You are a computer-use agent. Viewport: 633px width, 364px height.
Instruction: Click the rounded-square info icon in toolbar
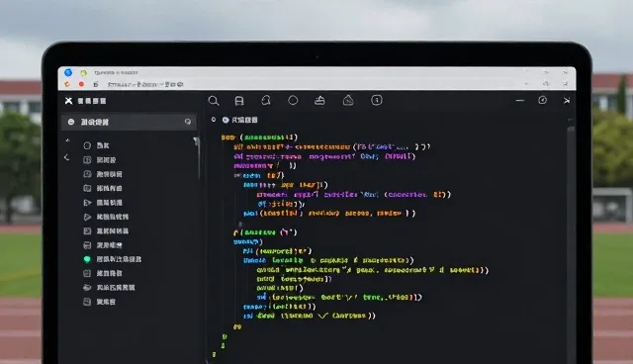[x=377, y=100]
